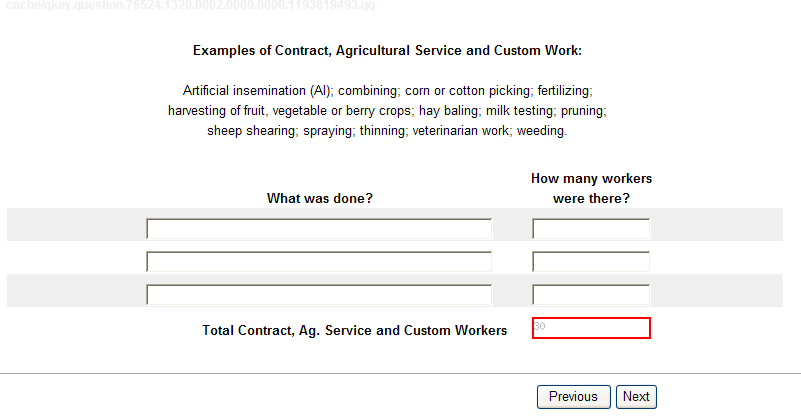Click the "What was done?" column header
801x417 pixels.
319,198
